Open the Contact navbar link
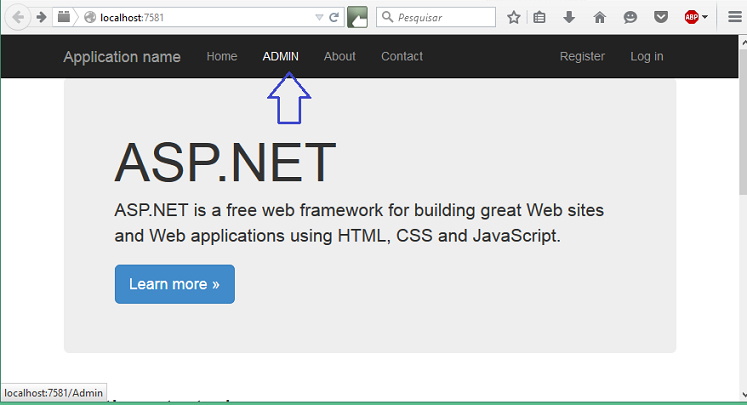This screenshot has height=405, width=747. click(x=402, y=56)
